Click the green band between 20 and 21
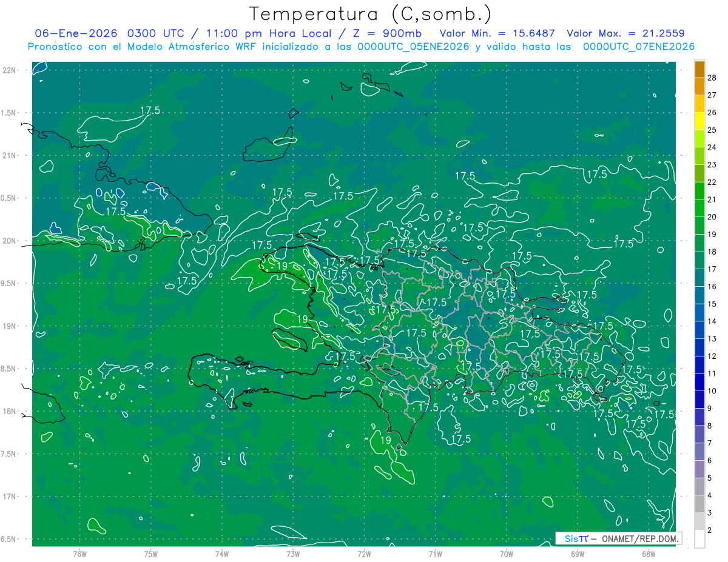This screenshot has height=562, width=728. 699,208
